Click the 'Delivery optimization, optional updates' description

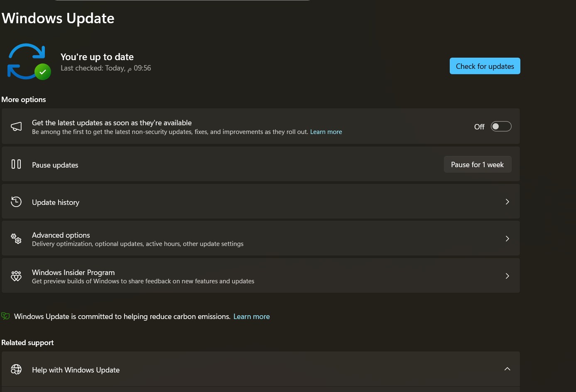coord(138,244)
